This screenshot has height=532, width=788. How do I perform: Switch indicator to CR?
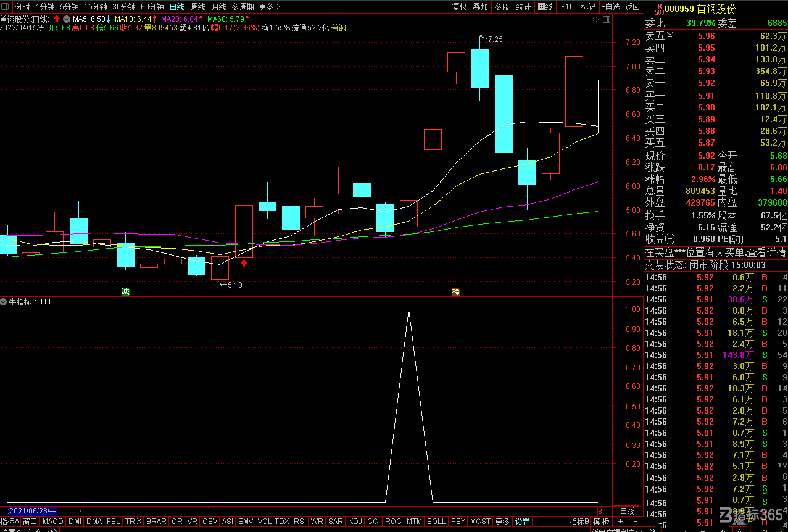coord(177,522)
